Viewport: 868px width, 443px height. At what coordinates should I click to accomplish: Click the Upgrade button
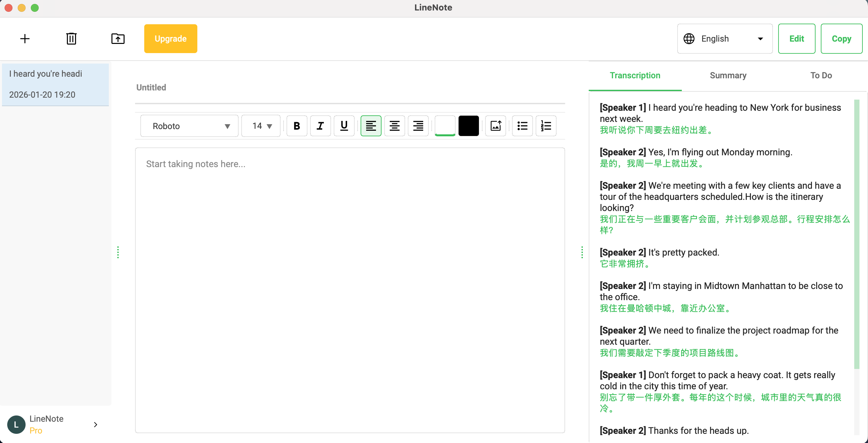(x=170, y=38)
